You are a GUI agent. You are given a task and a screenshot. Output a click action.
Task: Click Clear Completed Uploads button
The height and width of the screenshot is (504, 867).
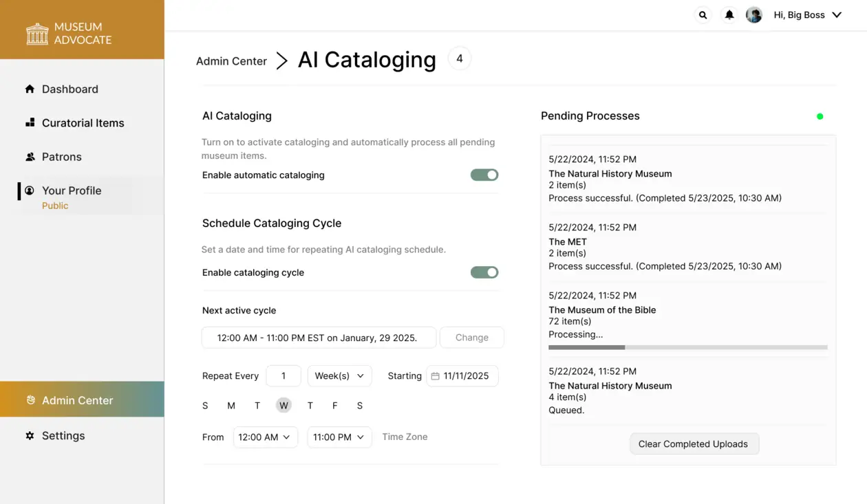coord(694,443)
